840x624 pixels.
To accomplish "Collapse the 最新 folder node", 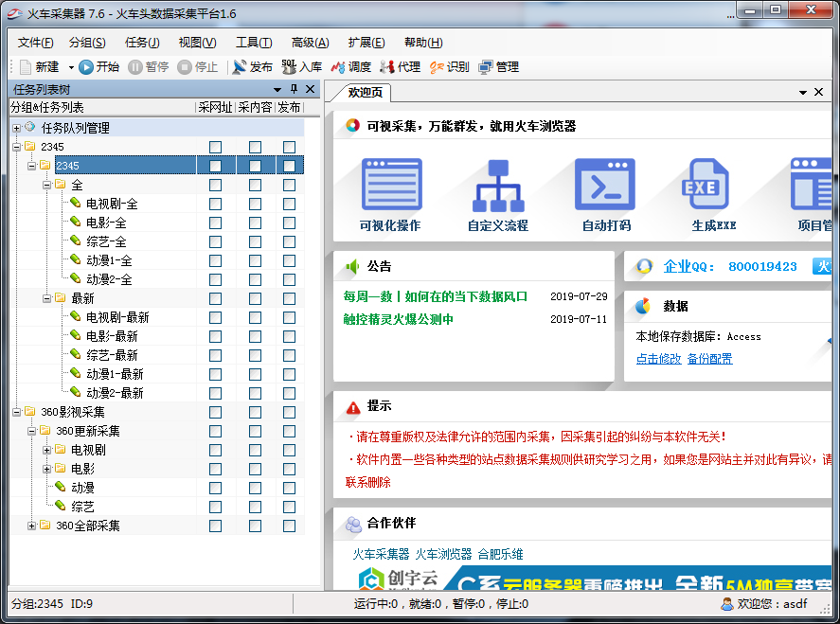I will tap(46, 298).
